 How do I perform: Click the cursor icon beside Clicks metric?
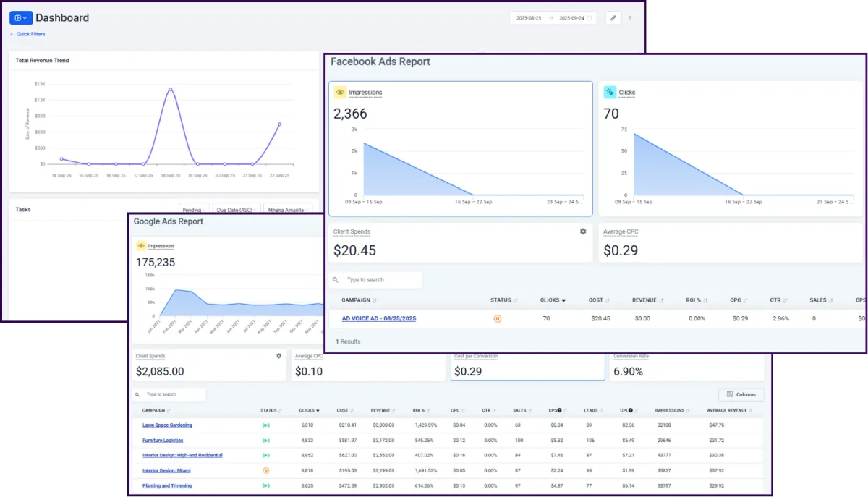coord(610,93)
